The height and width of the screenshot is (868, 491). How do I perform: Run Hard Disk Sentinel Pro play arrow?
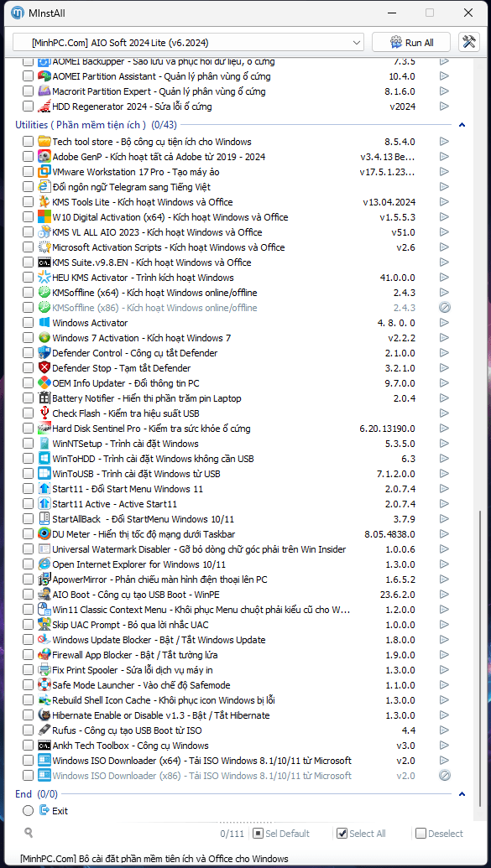[444, 429]
